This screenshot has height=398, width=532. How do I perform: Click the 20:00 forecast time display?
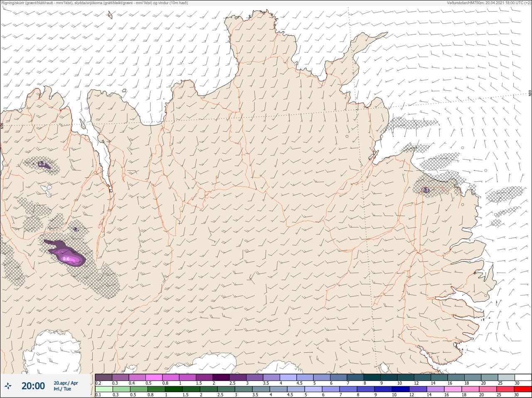pos(33,386)
